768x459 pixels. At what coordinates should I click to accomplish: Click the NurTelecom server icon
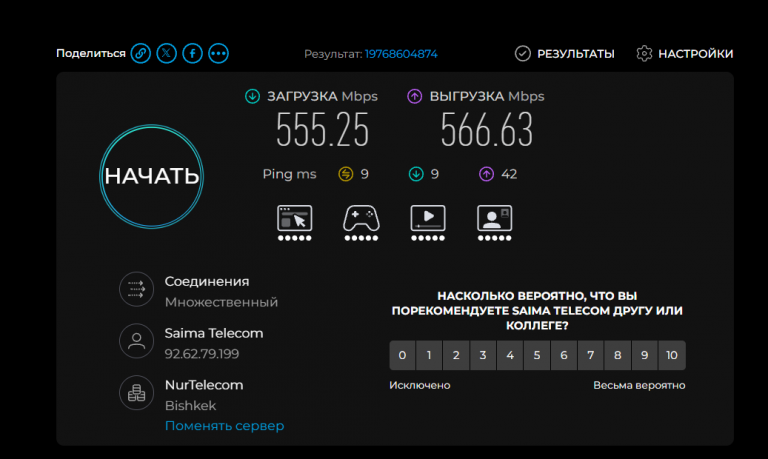pyautogui.click(x=137, y=393)
